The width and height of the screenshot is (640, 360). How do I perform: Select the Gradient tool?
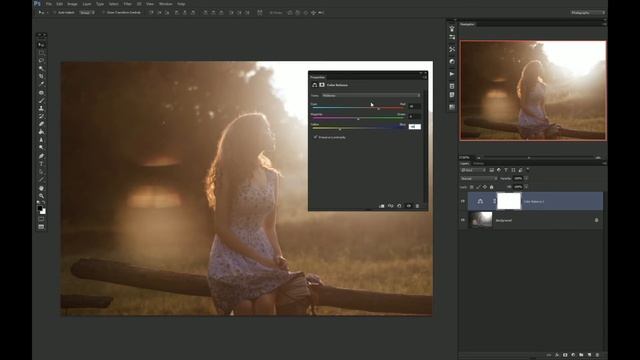(x=41, y=132)
